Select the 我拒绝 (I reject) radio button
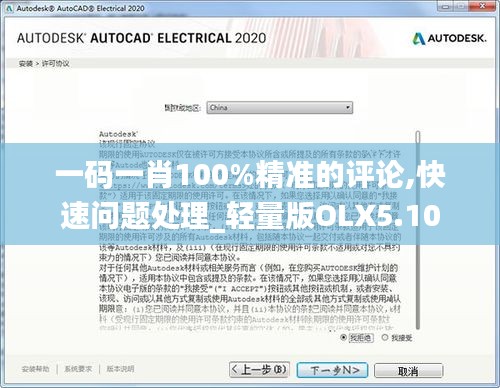Screen dimensions: 500x388 (x=343, y=338)
